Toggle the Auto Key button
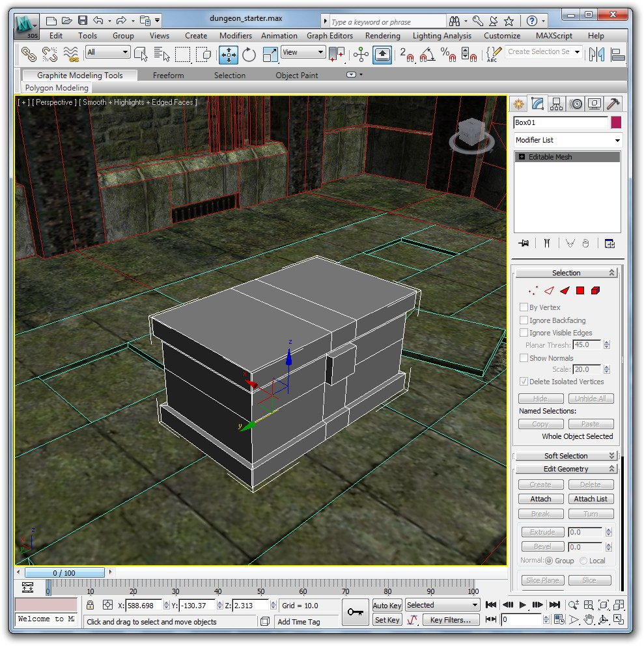 [x=387, y=606]
